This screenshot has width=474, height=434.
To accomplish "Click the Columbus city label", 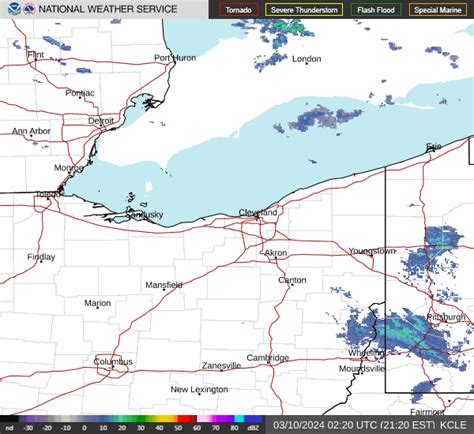I will (113, 361).
